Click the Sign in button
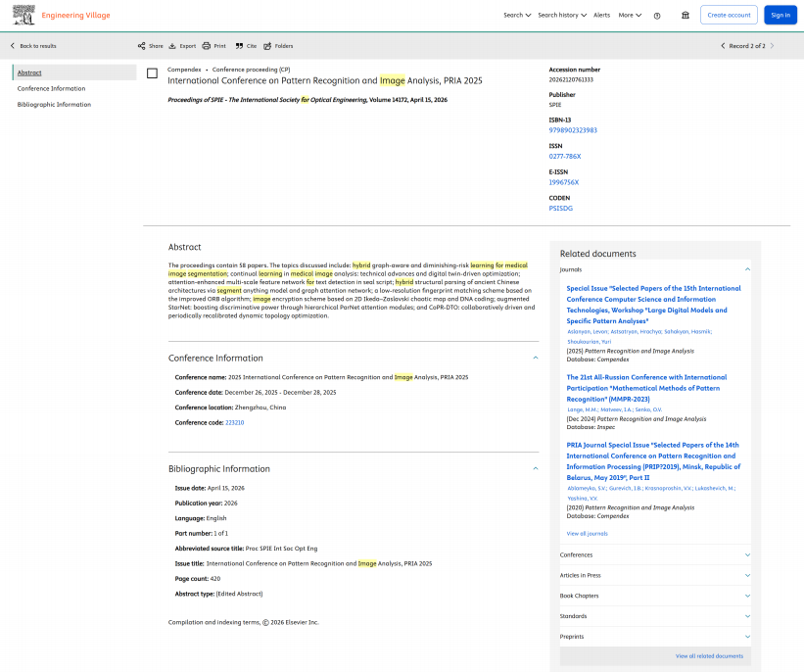Viewport: 804px width, 672px height. pyautogui.click(x=780, y=16)
